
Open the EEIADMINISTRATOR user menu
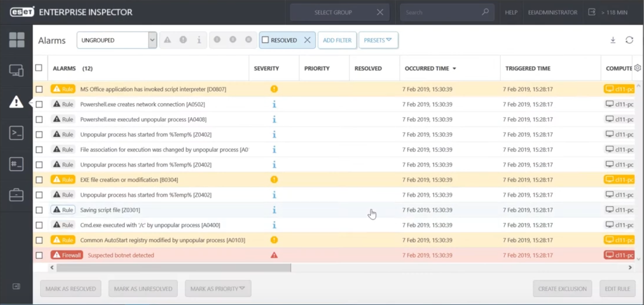click(x=552, y=12)
